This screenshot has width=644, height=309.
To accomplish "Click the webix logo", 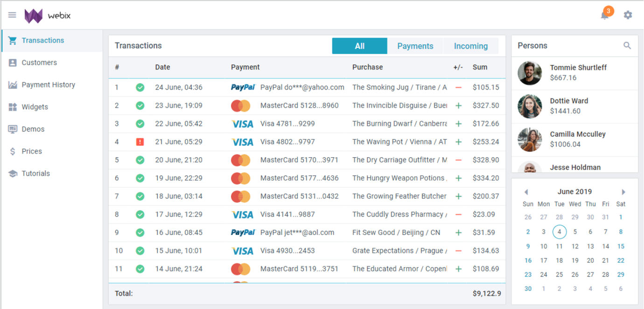I will (48, 16).
